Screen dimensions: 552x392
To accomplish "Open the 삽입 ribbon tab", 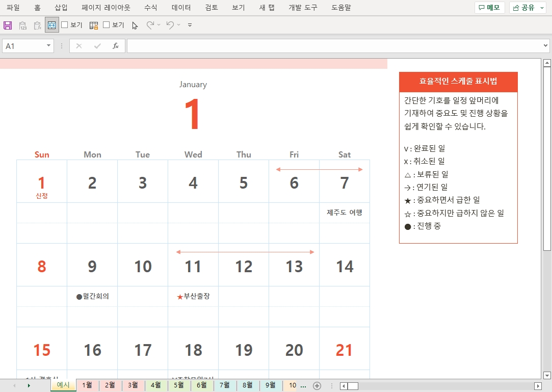I will (61, 8).
